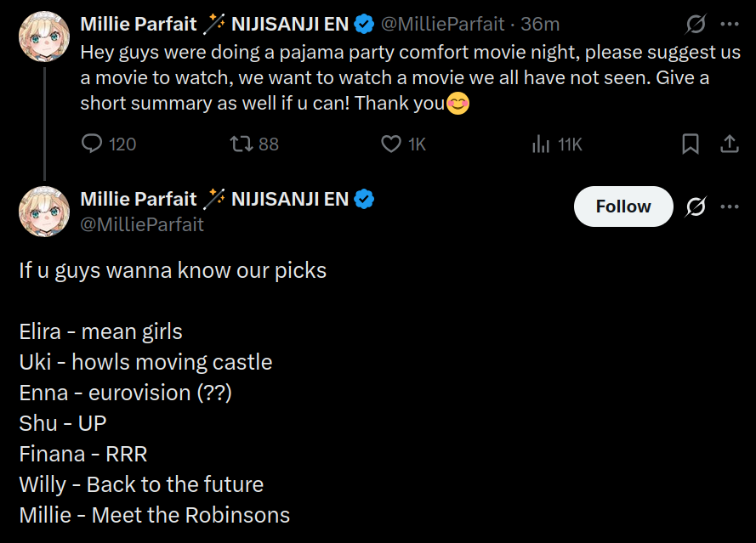This screenshot has width=756, height=543.
Task: Repost the first tweet via retweet icon
Action: pos(241,144)
